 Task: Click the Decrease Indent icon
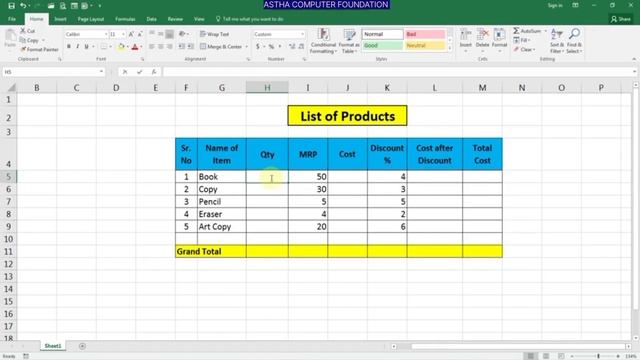pos(182,47)
